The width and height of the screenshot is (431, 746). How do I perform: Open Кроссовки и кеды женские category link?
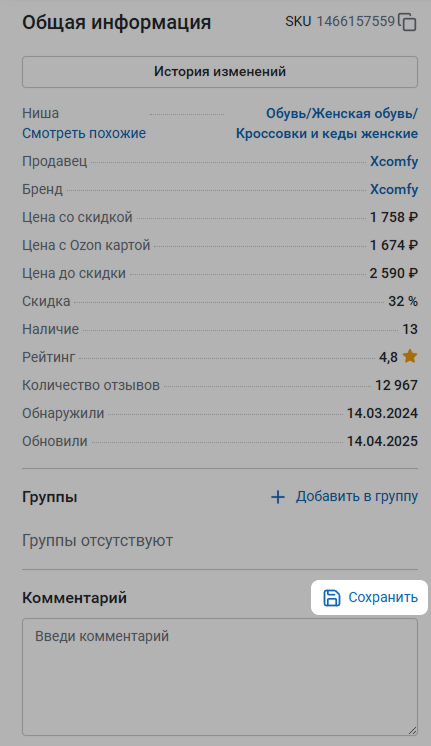click(x=327, y=134)
